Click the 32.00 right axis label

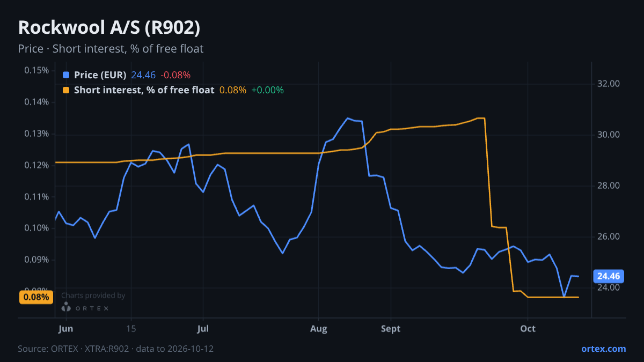pos(609,84)
